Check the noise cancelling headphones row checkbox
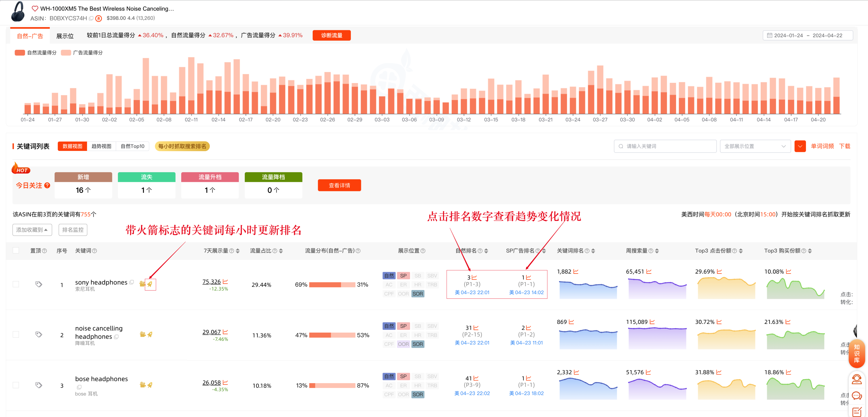The height and width of the screenshot is (417, 868). click(16, 335)
